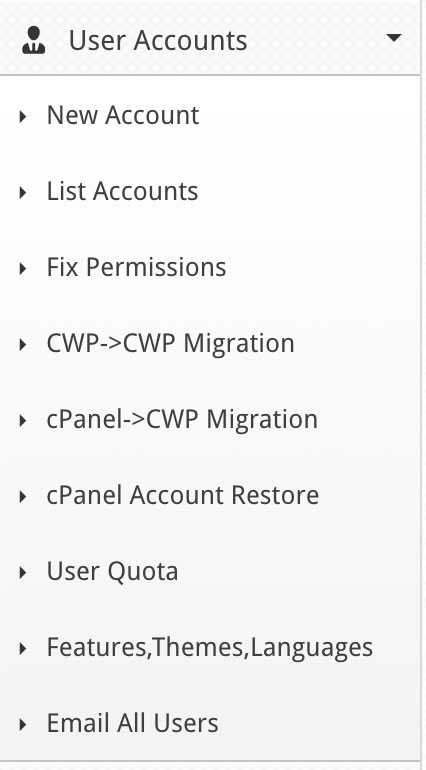Viewport: 426px width, 770px height.
Task: Click the triangle marker before CWP->CWP Migration
Action: [x=23, y=345]
